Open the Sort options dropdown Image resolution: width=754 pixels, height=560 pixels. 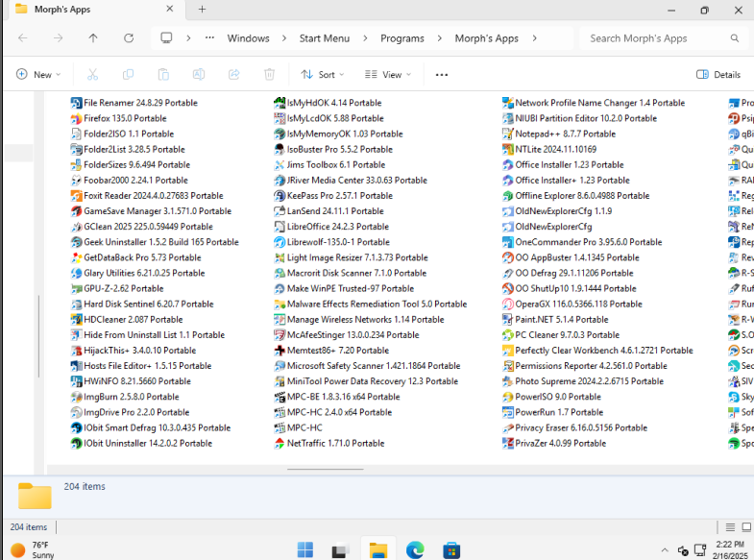click(323, 75)
